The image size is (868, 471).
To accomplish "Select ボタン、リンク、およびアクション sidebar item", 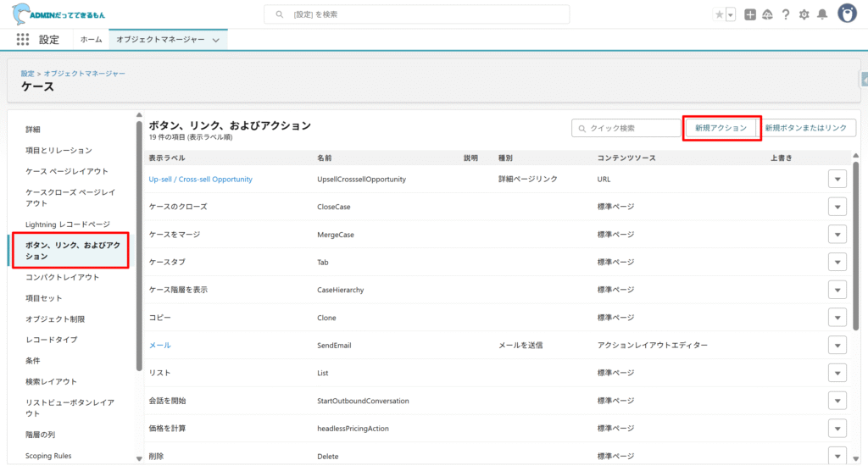I will (71, 251).
